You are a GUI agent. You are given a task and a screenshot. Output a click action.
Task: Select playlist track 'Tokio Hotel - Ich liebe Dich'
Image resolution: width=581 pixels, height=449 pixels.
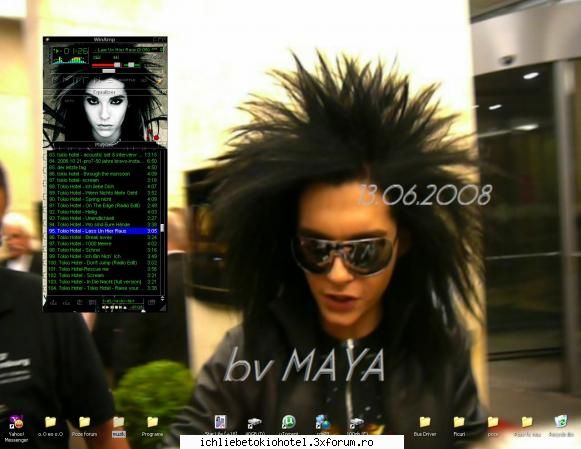click(x=103, y=186)
